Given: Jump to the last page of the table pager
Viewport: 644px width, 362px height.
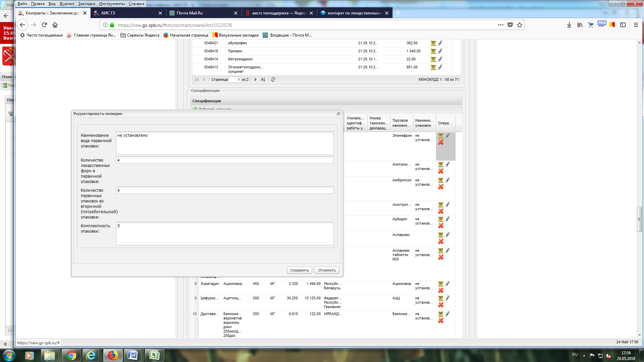Looking at the screenshot, I should (263, 79).
